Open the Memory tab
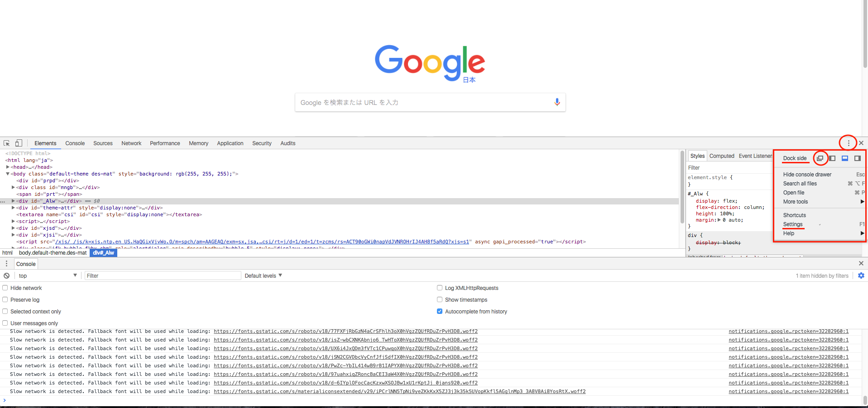Image resolution: width=868 pixels, height=408 pixels. coord(199,143)
